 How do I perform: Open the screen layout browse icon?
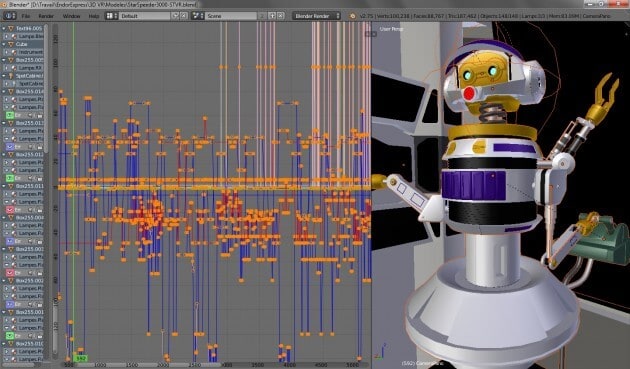pos(112,16)
